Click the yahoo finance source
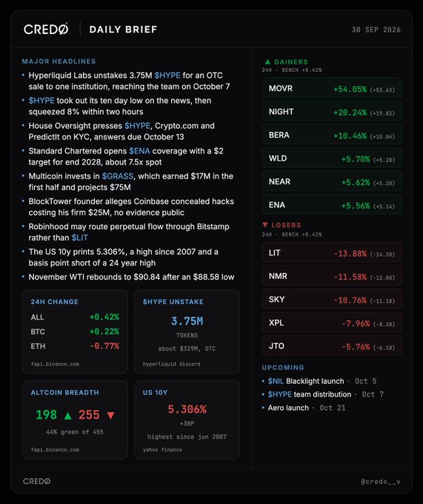This screenshot has height=504, width=423. pos(162,450)
